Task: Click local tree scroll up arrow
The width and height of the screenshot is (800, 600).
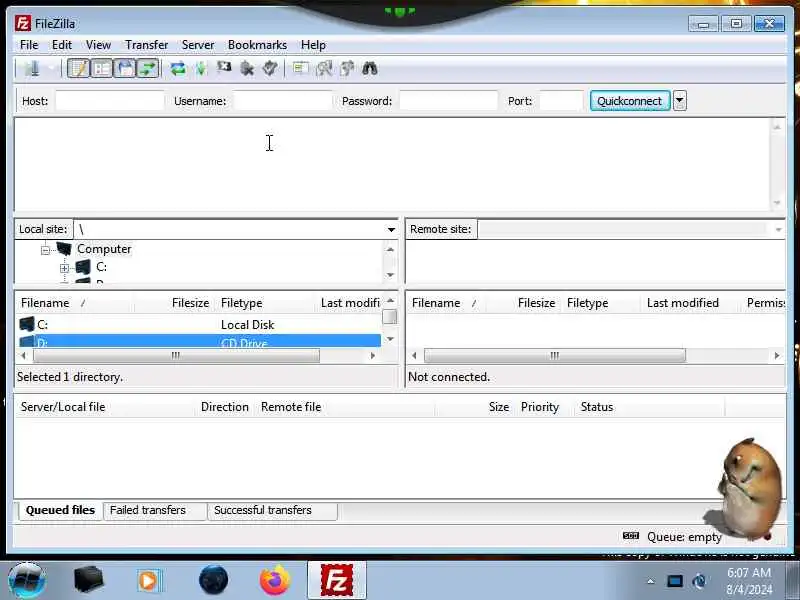Action: (x=390, y=249)
